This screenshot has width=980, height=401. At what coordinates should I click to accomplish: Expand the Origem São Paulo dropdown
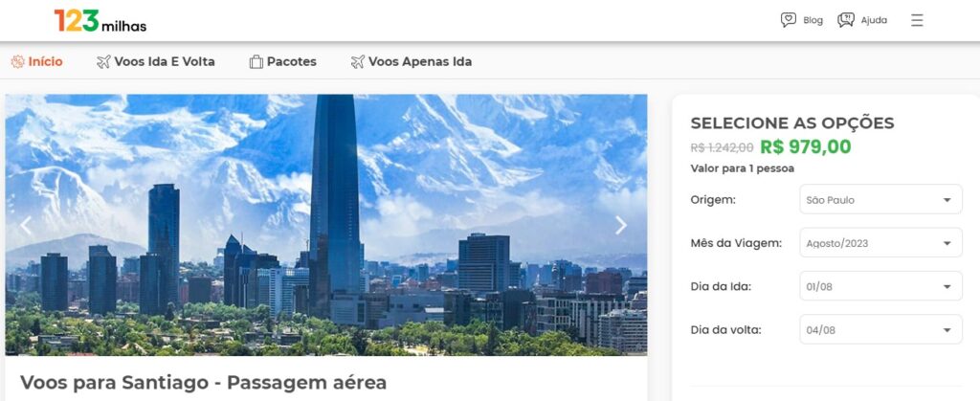pos(880,199)
